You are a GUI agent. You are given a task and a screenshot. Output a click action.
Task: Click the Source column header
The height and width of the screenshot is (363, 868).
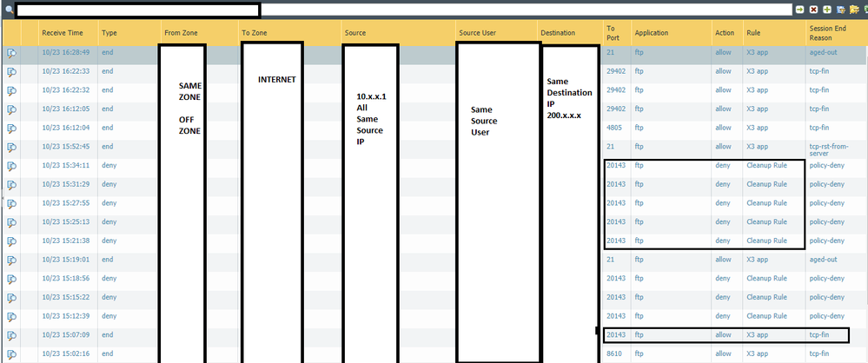(x=355, y=33)
